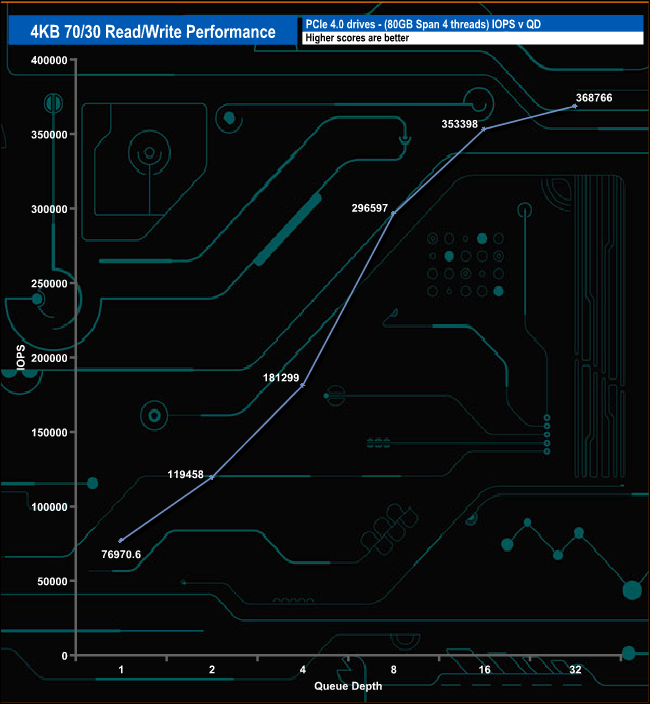Click the data label 368766
This screenshot has height=704, width=650.
[x=594, y=98]
